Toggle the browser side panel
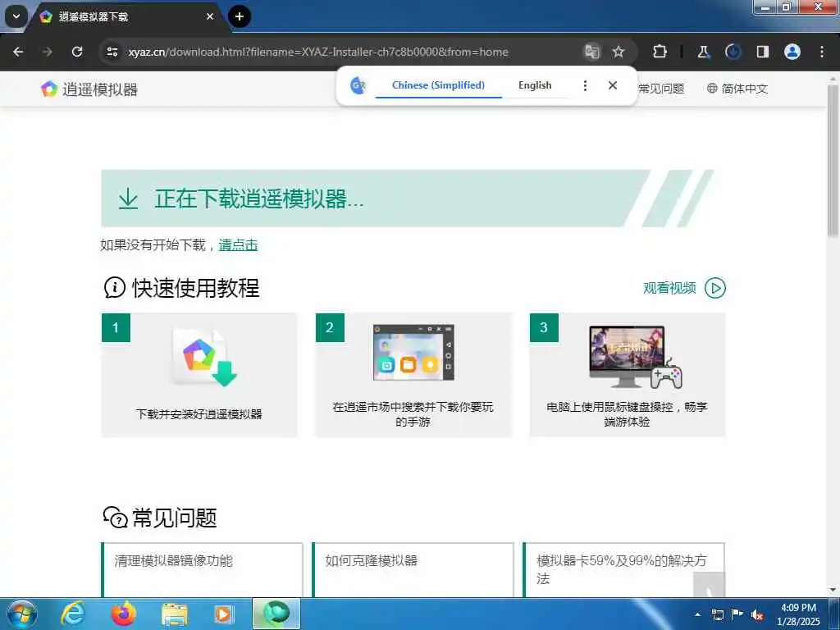 (x=763, y=52)
